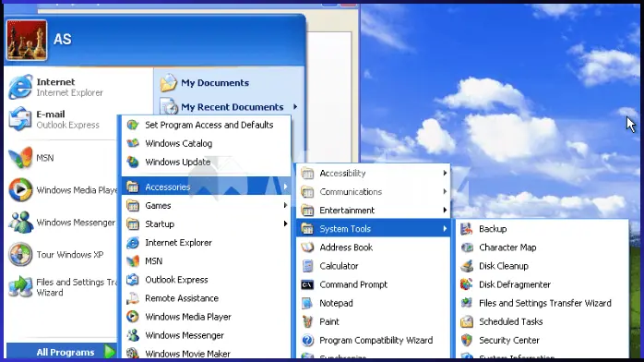Open Command Prompt icon

(x=307, y=284)
